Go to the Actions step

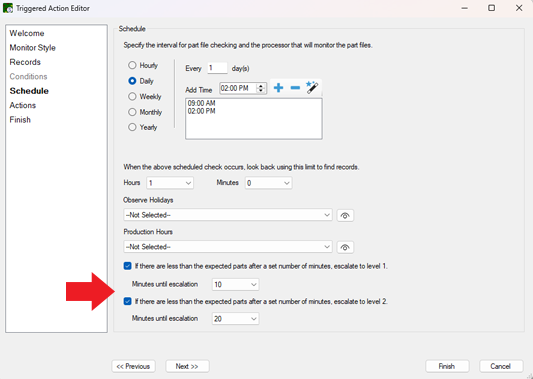[x=23, y=105]
